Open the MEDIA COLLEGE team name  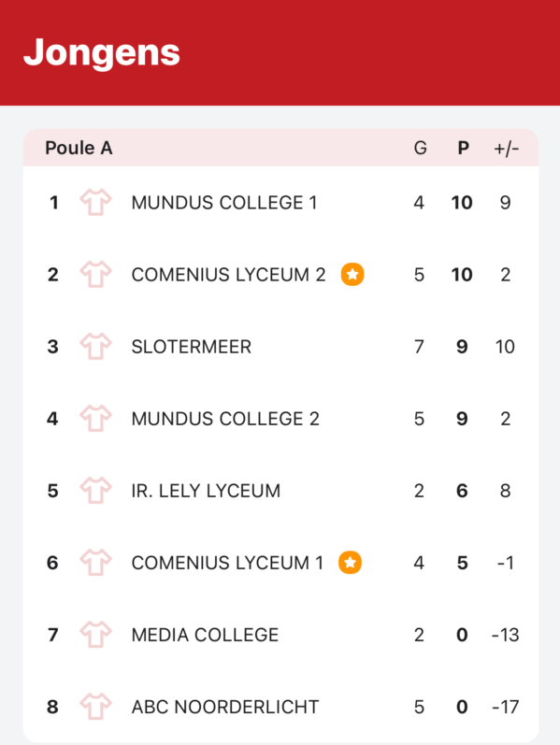pos(205,635)
